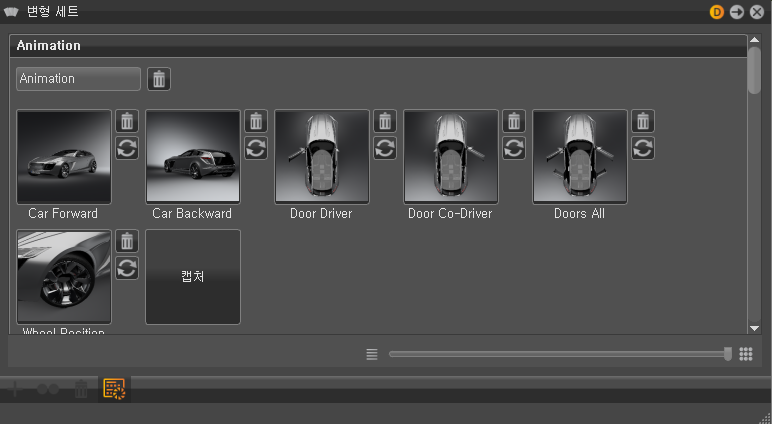Select the Doors All thumbnail
Viewport: 772px width, 424px height.
point(580,157)
